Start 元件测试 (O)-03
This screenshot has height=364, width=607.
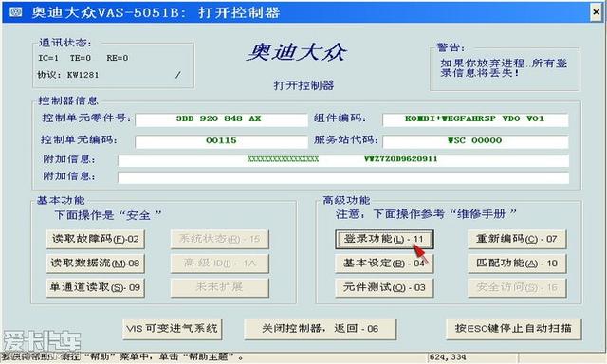pyautogui.click(x=384, y=288)
